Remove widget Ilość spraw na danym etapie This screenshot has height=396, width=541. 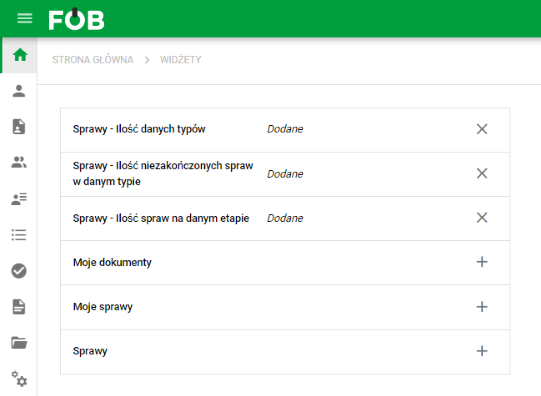click(x=482, y=218)
